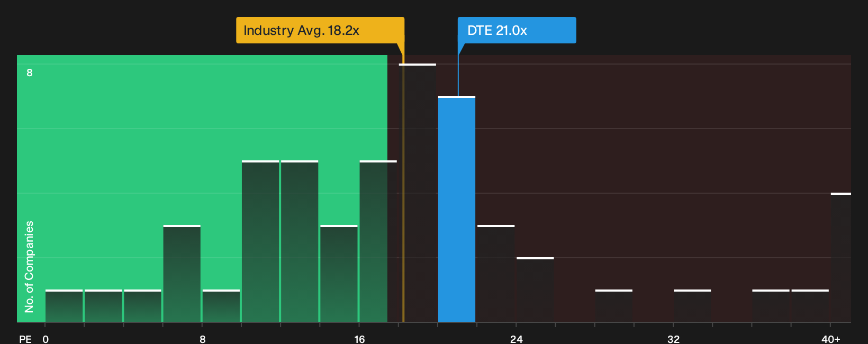Select the bar spanning PE 6 to 8

182,274
